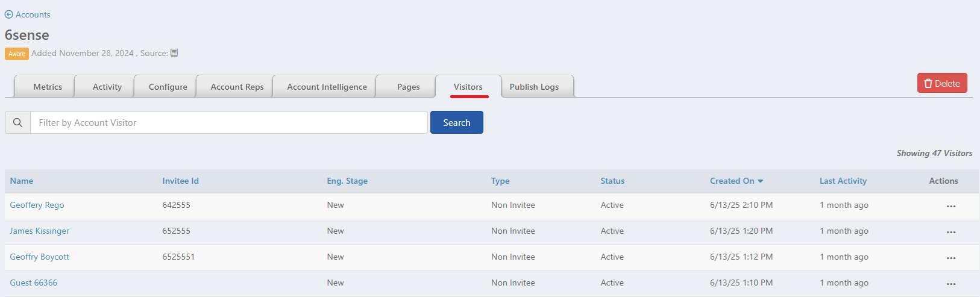Click created date 6/13/25 1:10 PM
Viewport: 980px width, 297px height.
click(x=741, y=283)
